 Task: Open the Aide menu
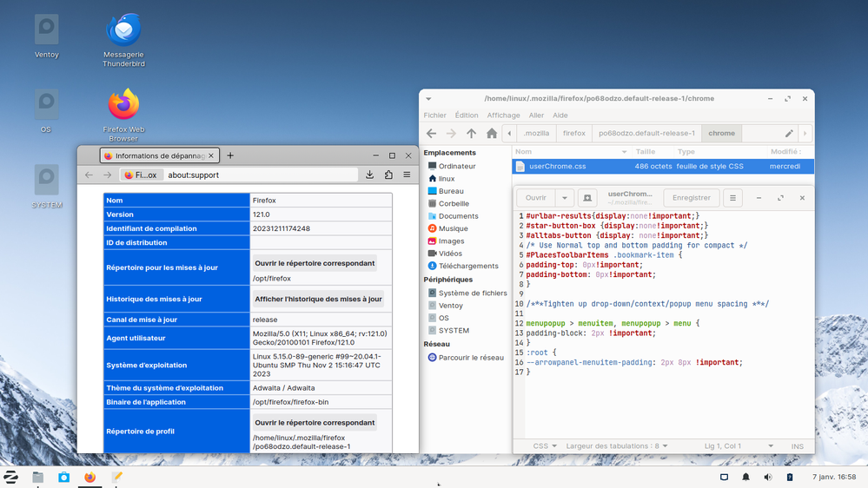560,115
